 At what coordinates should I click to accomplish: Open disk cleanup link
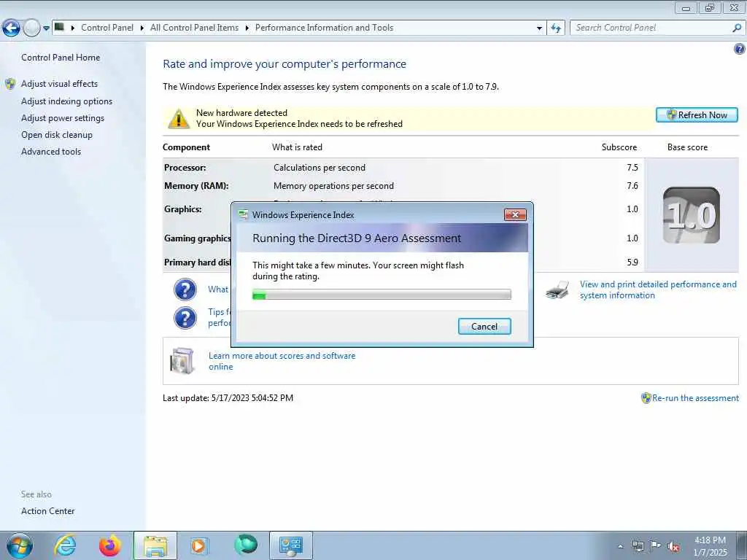coord(57,135)
